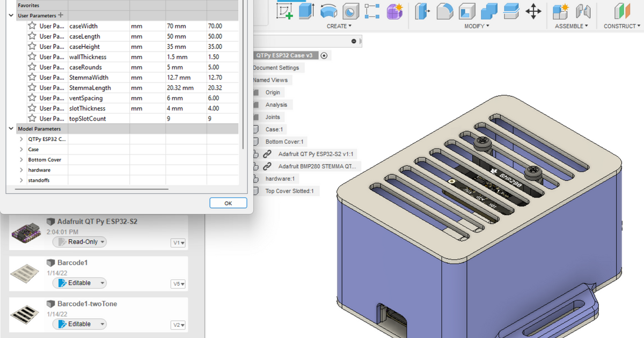Activate the QTPy ESP32 Case v3 radio button
644x338 pixels.
pyautogui.click(x=325, y=55)
